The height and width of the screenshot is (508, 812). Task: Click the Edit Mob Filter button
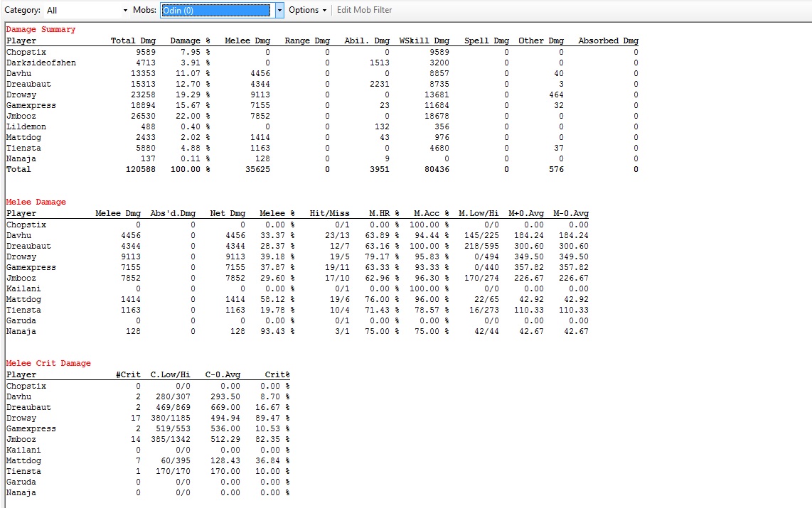[x=364, y=10]
